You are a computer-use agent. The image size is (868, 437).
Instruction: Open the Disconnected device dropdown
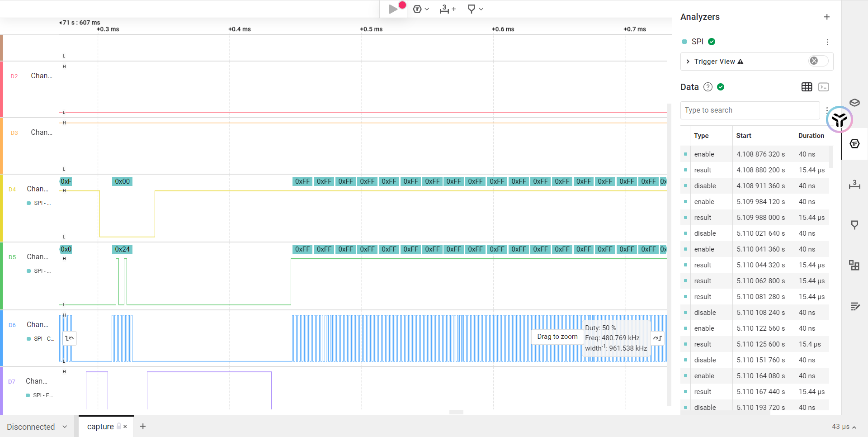click(x=36, y=427)
